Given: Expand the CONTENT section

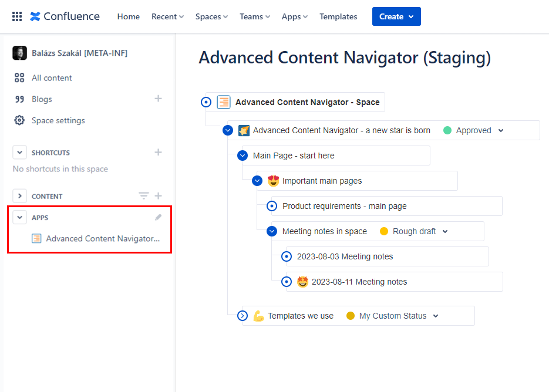Looking at the screenshot, I should (19, 196).
